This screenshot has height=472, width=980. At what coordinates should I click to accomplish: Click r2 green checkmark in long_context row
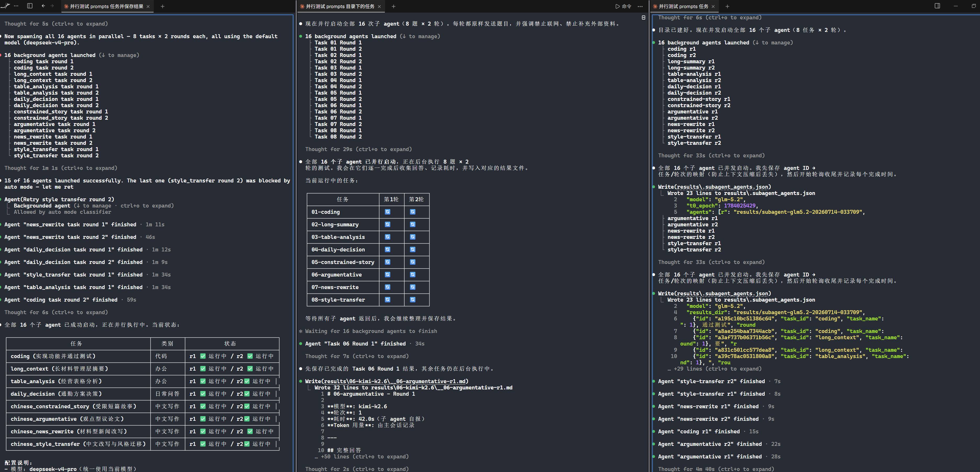tap(250, 369)
